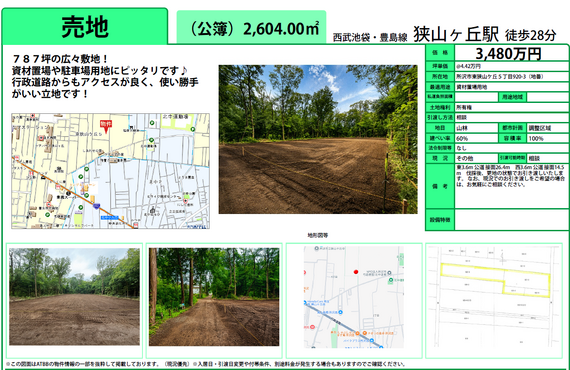Select the 狭山ヶ丘駅 station name

(456, 35)
